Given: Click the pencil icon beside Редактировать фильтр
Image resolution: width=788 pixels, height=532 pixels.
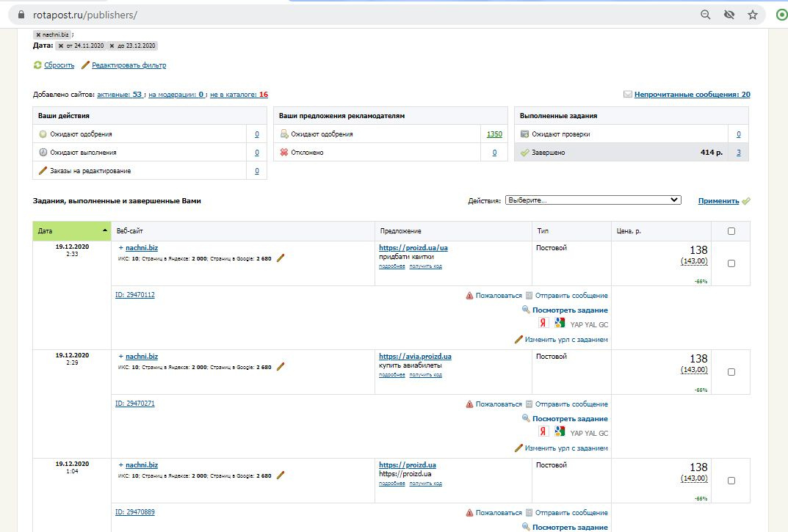Looking at the screenshot, I should pos(85,65).
